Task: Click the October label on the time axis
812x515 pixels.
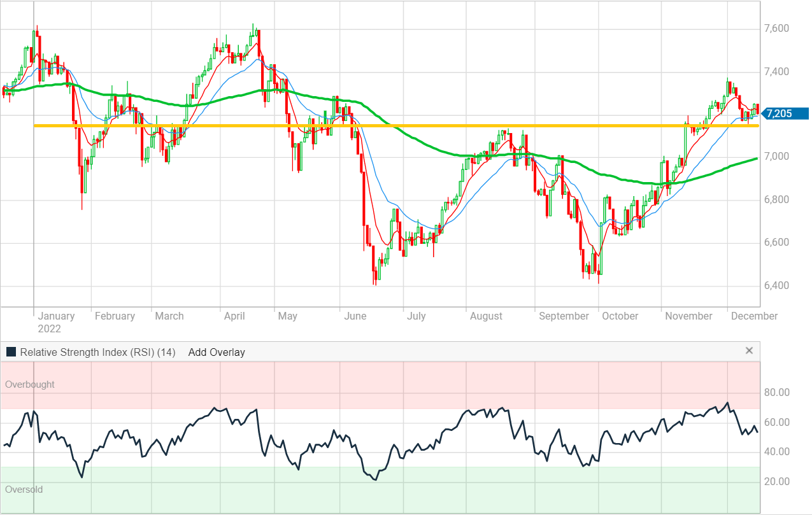Action: pos(620,316)
